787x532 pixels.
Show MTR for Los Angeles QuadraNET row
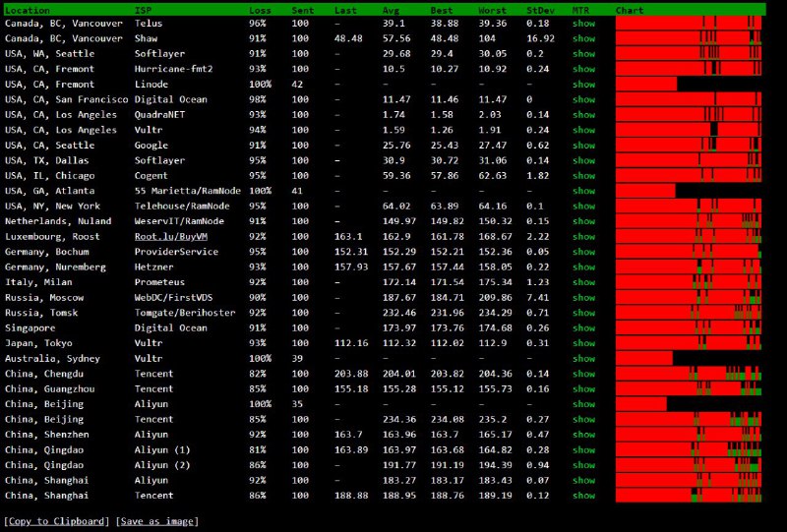[x=583, y=114]
